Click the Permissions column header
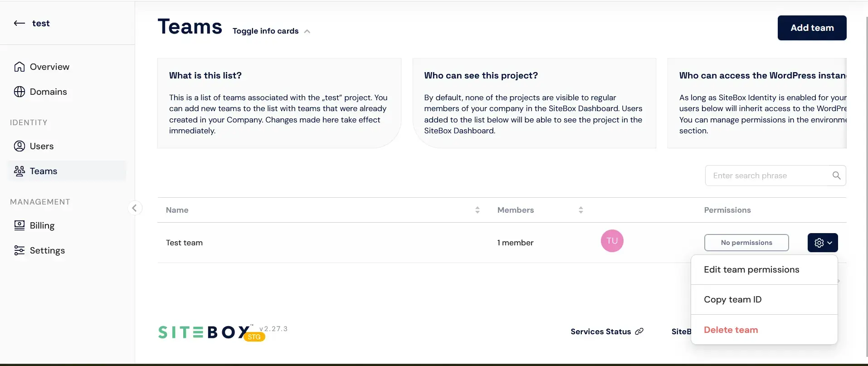868x366 pixels. (x=727, y=210)
